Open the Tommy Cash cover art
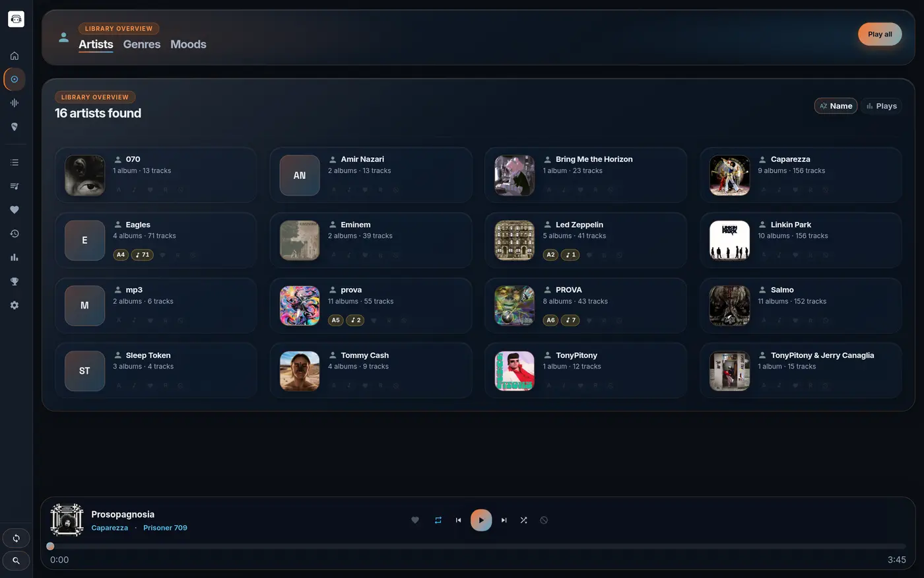 (x=300, y=371)
